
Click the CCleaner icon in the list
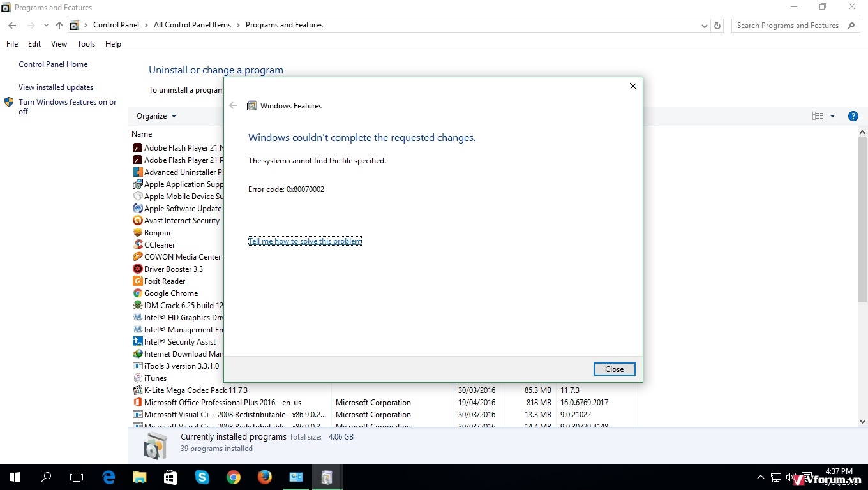click(137, 245)
